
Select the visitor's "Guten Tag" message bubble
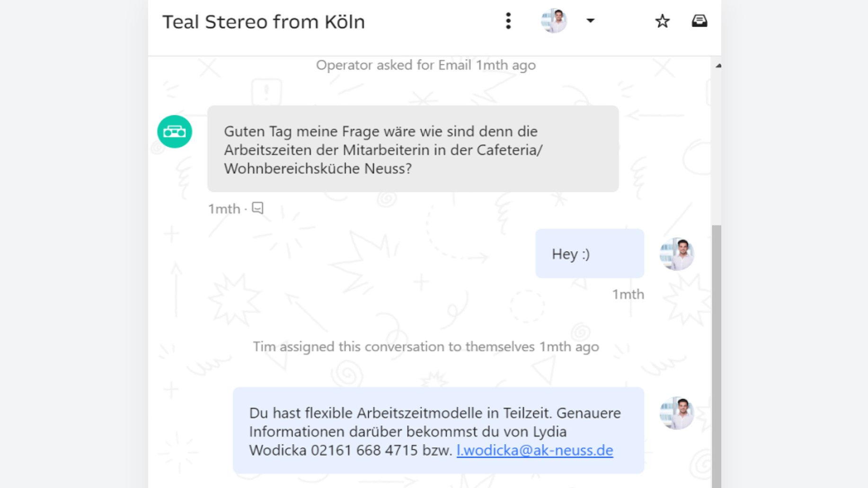click(412, 149)
